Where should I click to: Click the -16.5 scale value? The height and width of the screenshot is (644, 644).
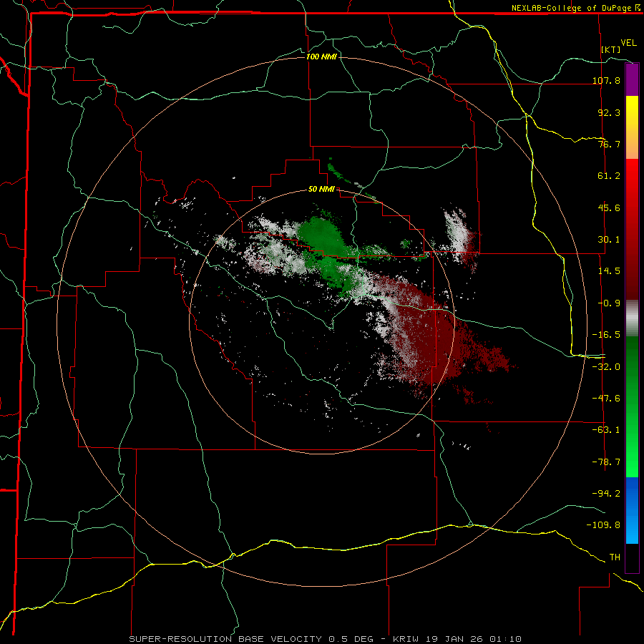[606, 335]
